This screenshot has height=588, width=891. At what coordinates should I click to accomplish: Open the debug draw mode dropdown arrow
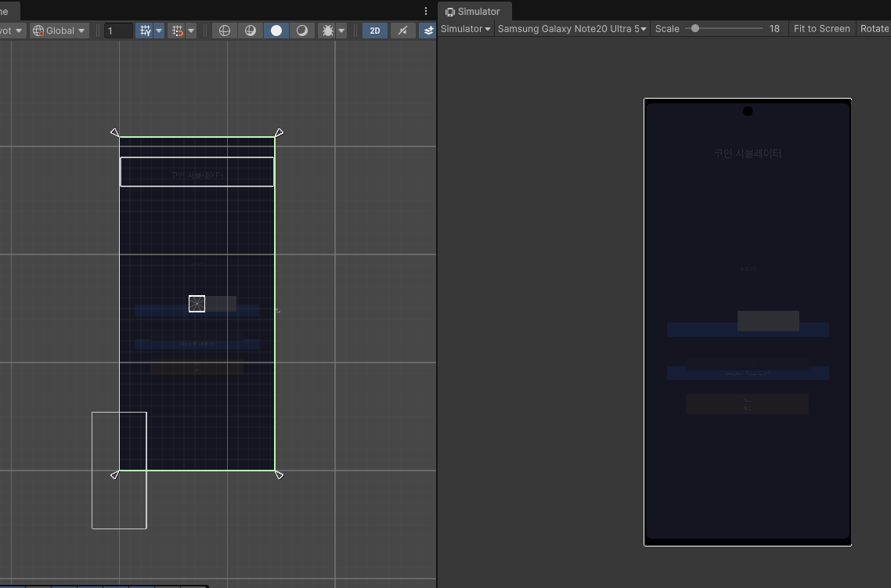341,31
